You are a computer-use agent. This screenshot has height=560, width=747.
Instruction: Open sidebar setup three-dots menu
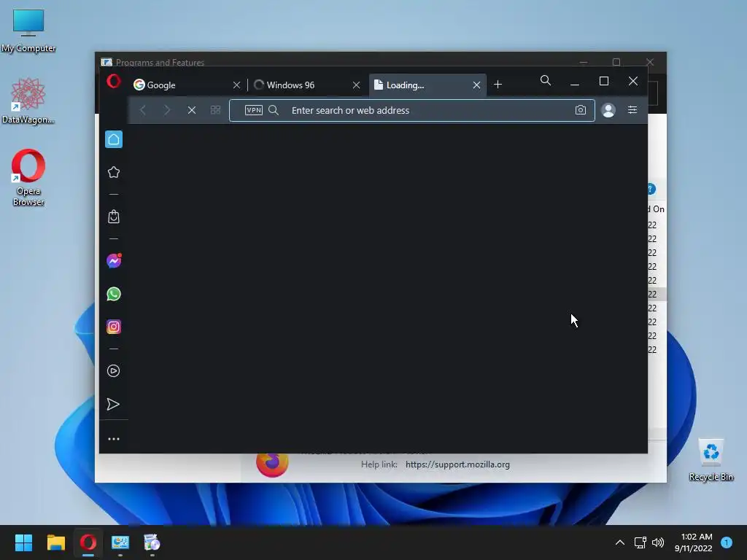point(113,439)
